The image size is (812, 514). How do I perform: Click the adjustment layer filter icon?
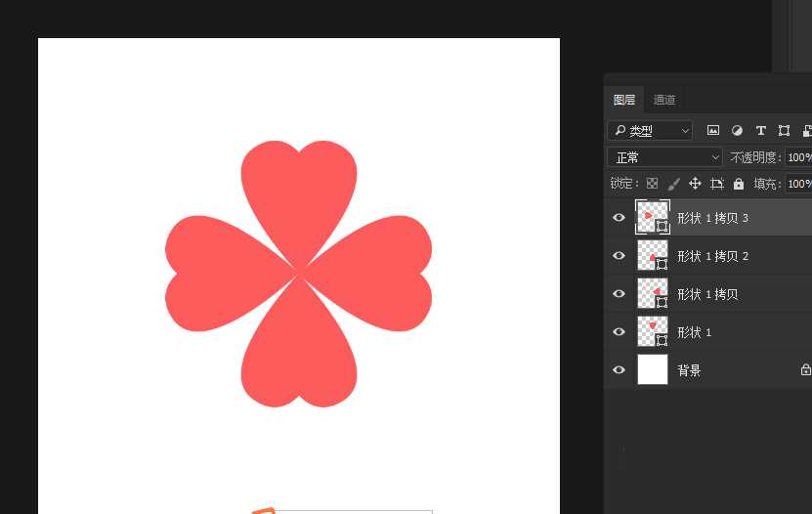737,130
